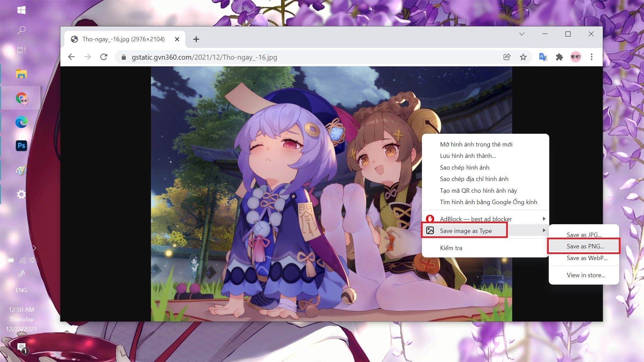Viewport: 644px width, 362px height.
Task: Select 'Save image as Type'
Action: click(485, 231)
